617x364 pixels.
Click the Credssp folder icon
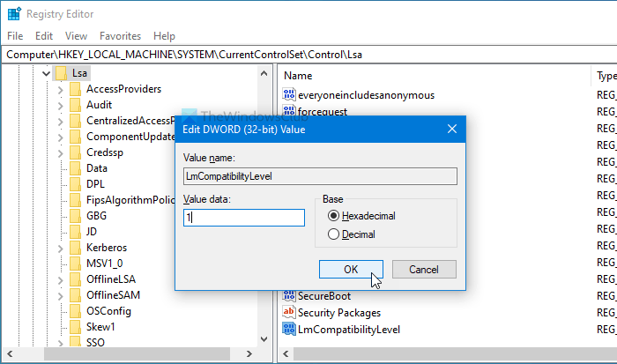coord(75,152)
